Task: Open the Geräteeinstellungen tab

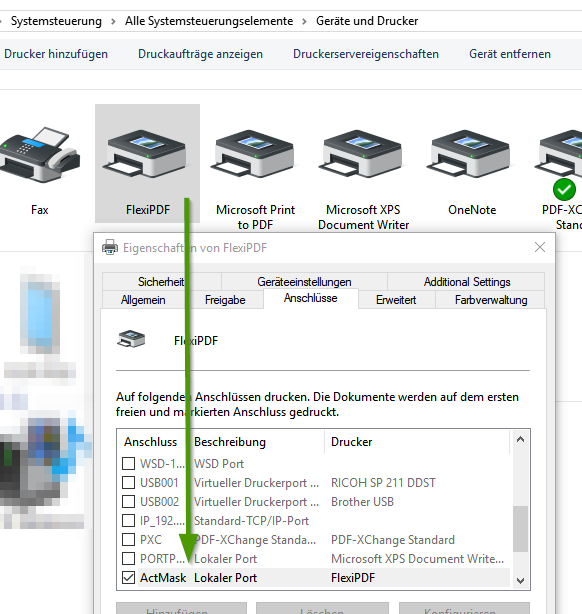Action: (x=304, y=282)
